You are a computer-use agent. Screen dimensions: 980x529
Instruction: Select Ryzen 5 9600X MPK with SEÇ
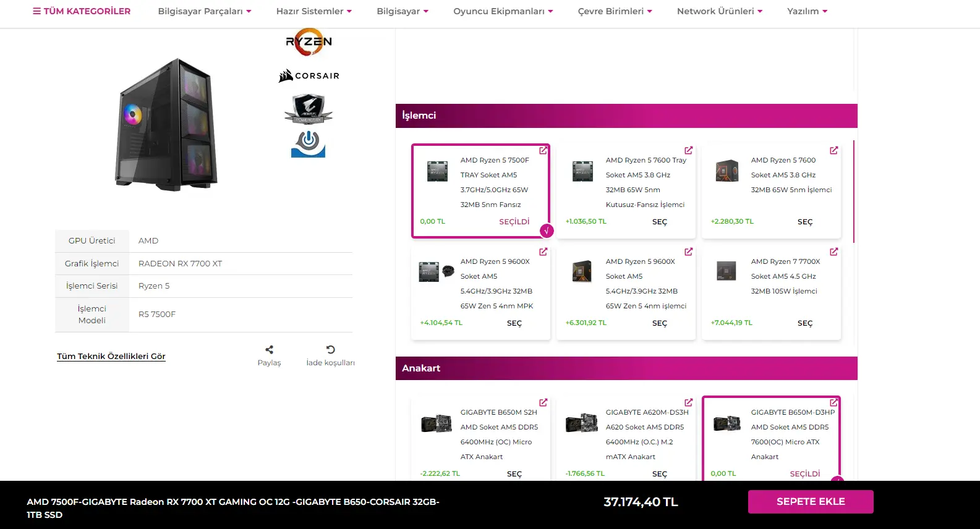pyautogui.click(x=514, y=323)
